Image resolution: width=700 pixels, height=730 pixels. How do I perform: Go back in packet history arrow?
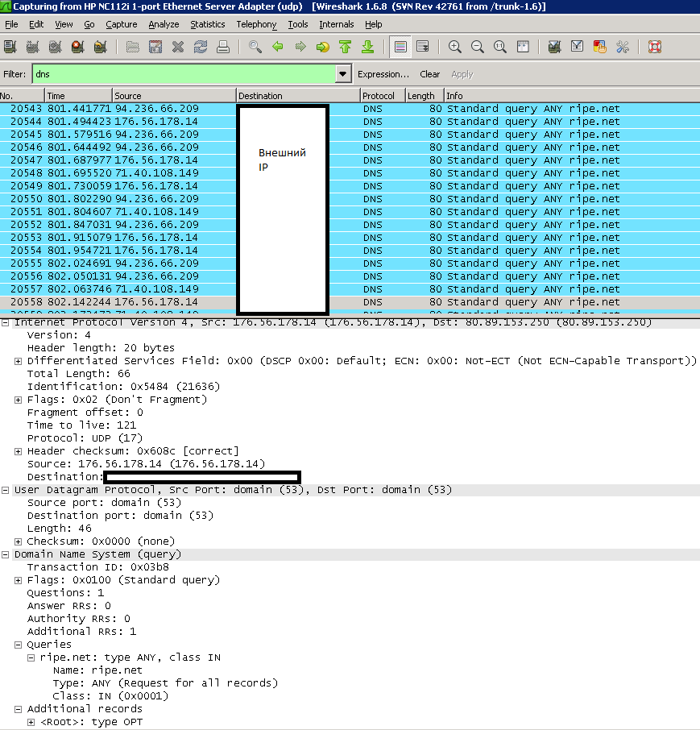tap(278, 47)
